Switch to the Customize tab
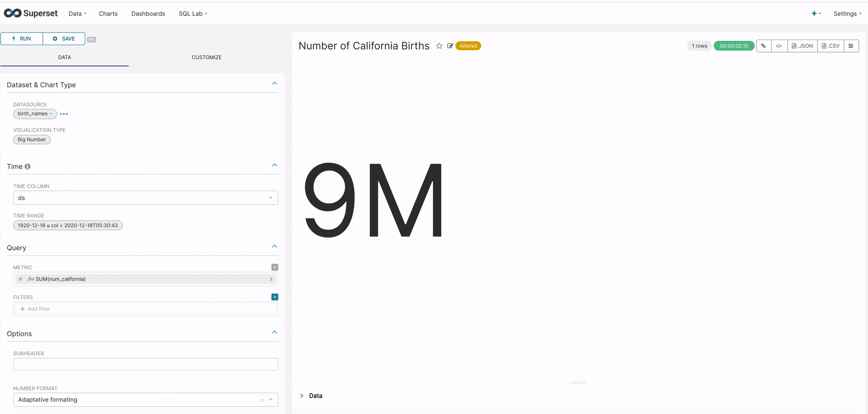 (206, 57)
